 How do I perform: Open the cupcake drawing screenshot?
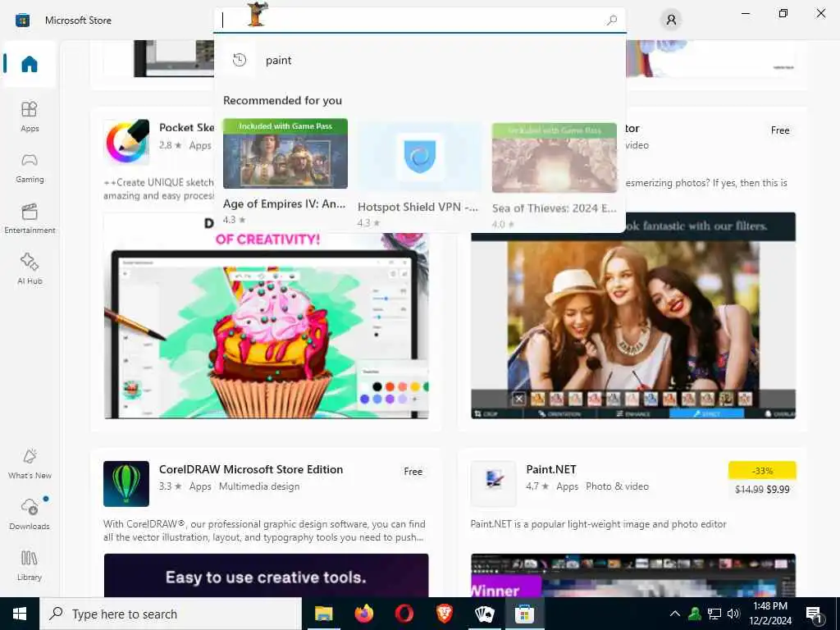pyautogui.click(x=267, y=316)
